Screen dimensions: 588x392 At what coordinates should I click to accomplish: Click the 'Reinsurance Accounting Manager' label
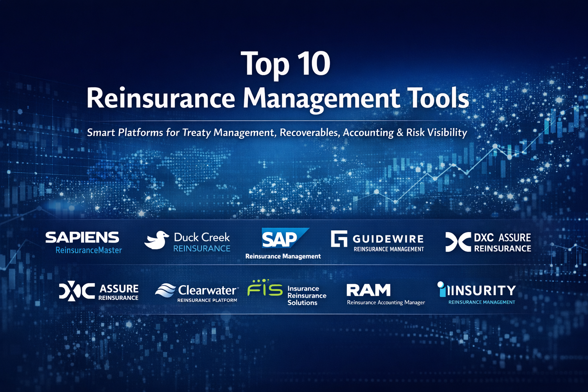click(386, 302)
